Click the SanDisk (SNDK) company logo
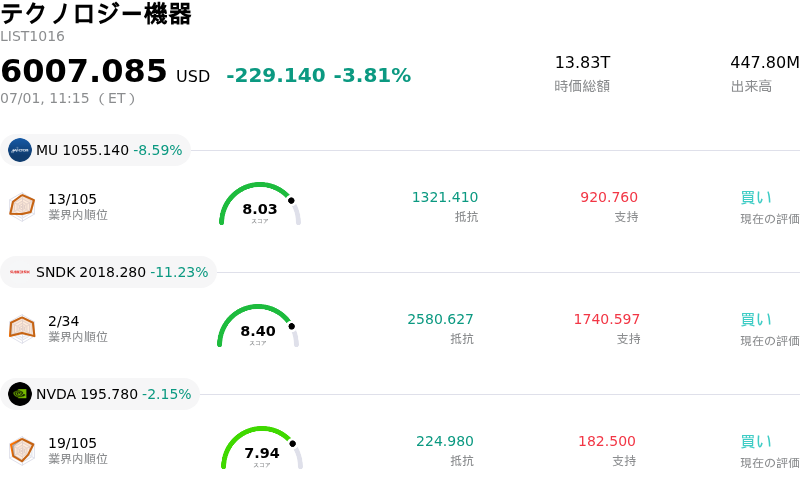The height and width of the screenshot is (488, 800). pyautogui.click(x=20, y=272)
